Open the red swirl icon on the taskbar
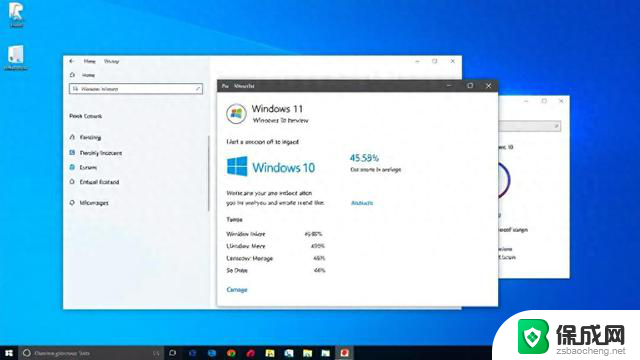 [x=251, y=353]
